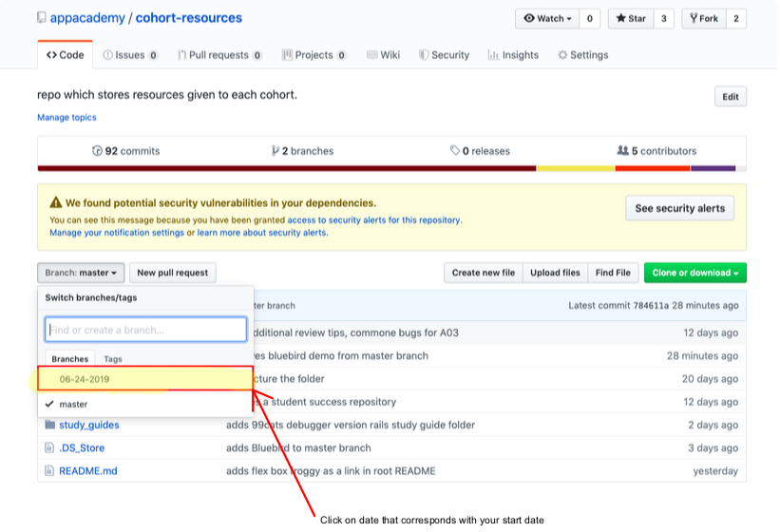Click the 0 releases link
Image resolution: width=780 pixels, height=532 pixels.
tap(480, 151)
